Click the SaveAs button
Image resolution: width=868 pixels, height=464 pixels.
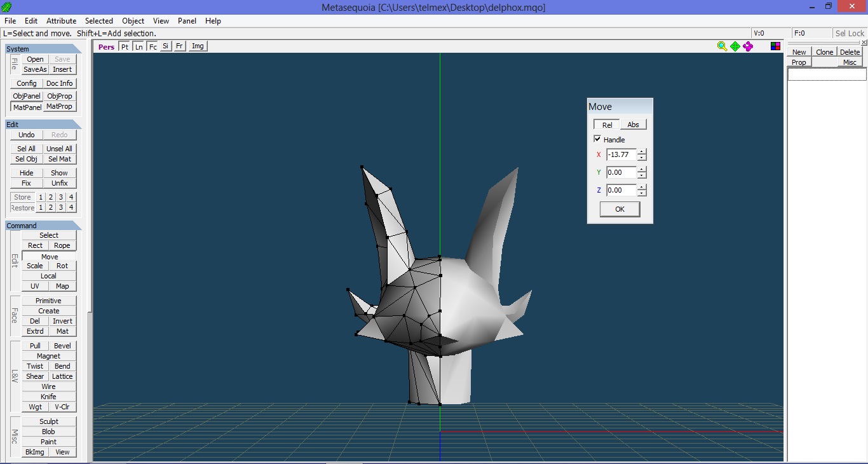(36, 69)
